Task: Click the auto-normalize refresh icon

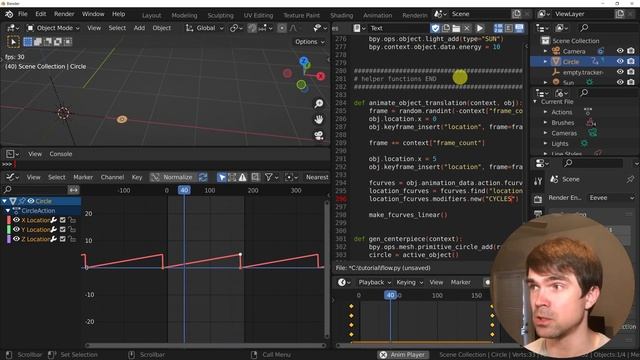Action: [203, 177]
